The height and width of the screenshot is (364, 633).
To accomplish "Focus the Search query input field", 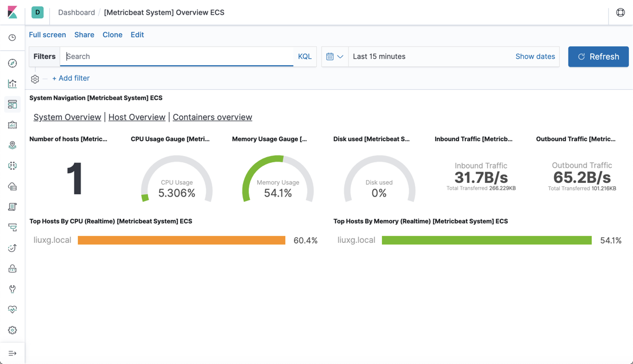I will 177,57.
